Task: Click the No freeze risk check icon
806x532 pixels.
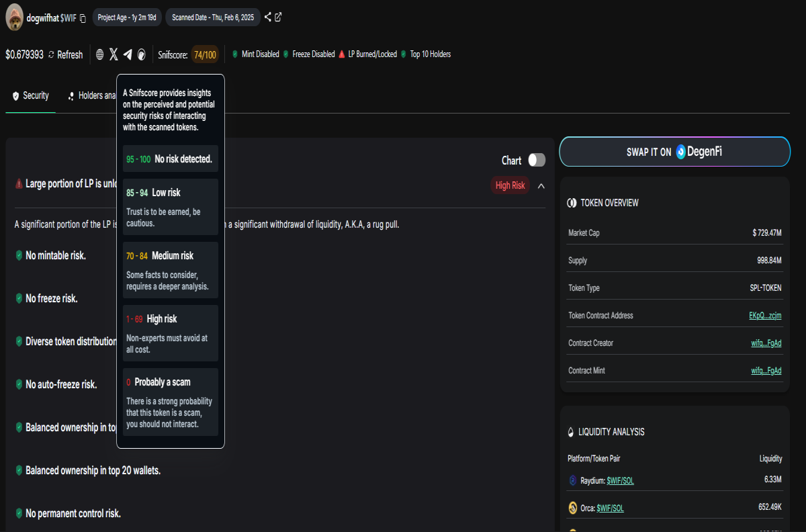Action: click(x=19, y=298)
